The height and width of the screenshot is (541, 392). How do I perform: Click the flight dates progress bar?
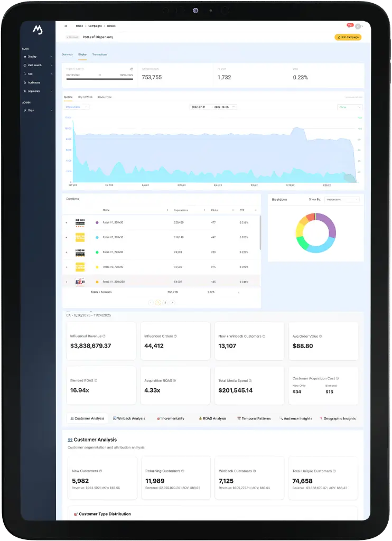click(x=99, y=79)
